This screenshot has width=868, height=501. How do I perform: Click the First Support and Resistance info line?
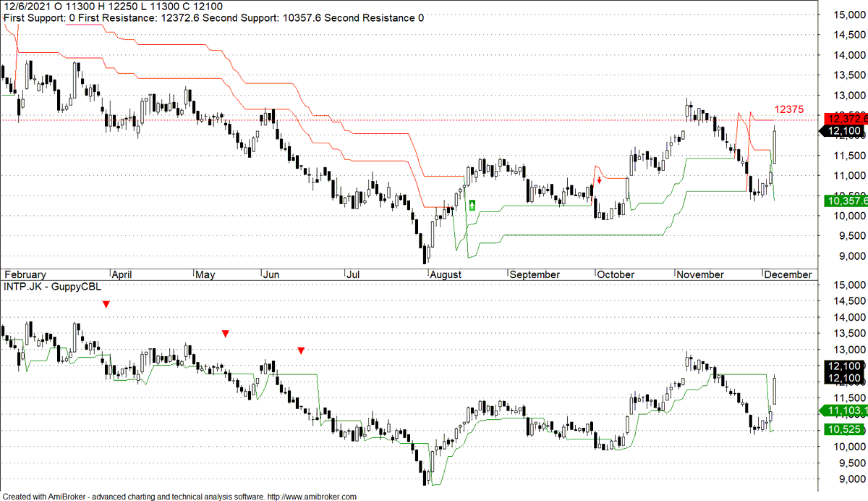tap(213, 17)
